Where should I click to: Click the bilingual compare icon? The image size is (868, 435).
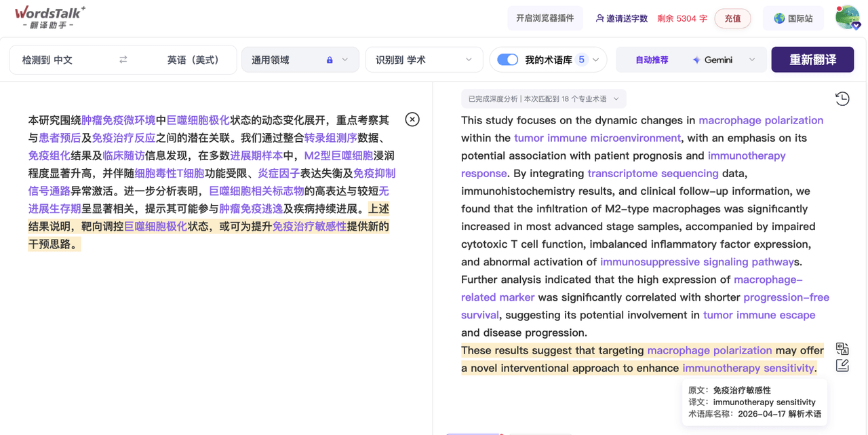[842, 349]
